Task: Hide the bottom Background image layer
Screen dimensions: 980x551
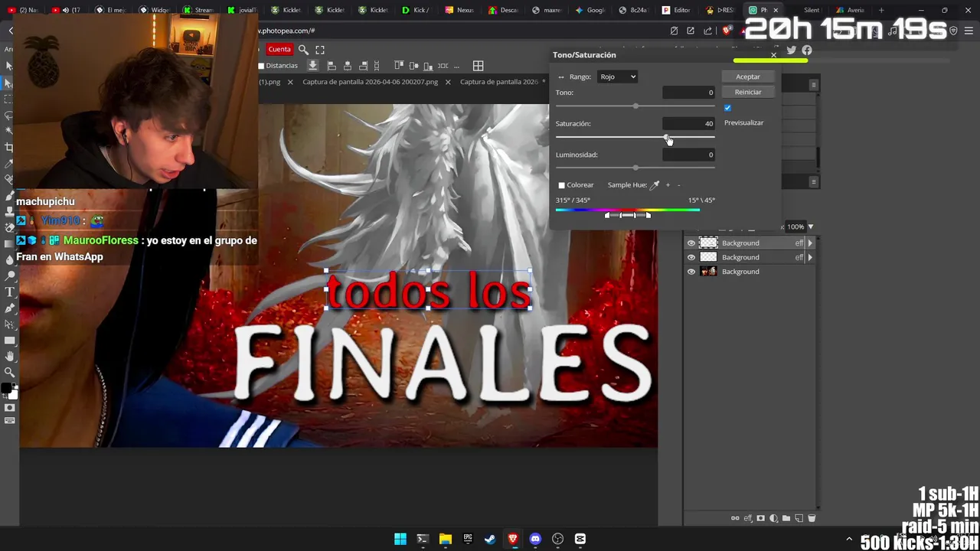Action: click(691, 272)
